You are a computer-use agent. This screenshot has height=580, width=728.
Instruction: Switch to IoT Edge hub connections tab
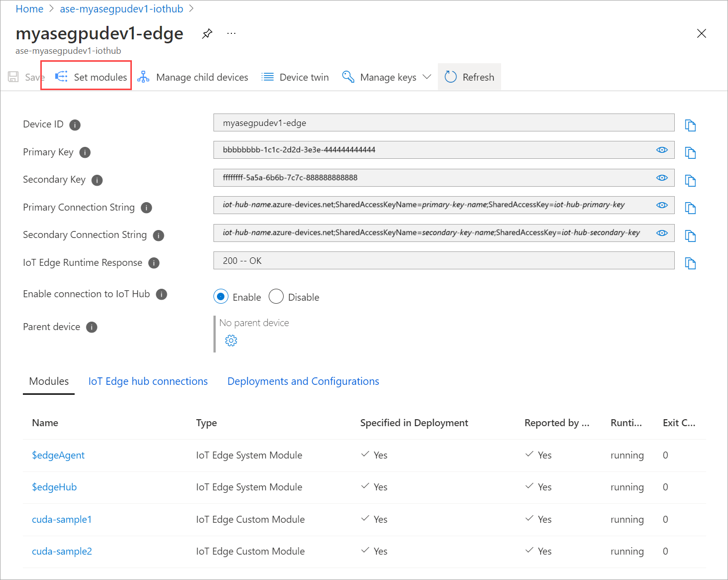pyautogui.click(x=148, y=381)
